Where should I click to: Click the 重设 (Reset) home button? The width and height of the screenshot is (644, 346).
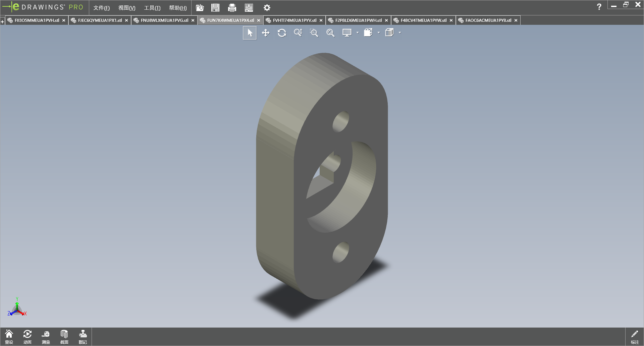[x=9, y=337]
